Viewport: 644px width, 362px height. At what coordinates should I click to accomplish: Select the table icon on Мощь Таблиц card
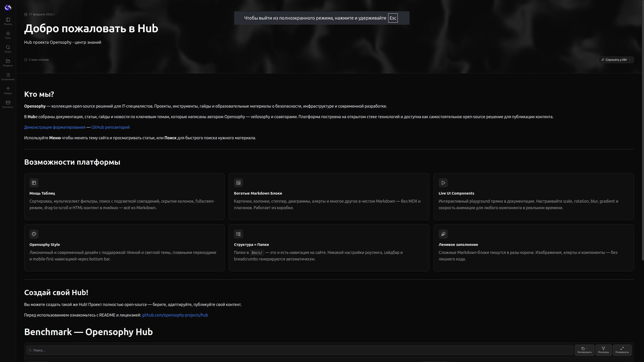[34, 183]
